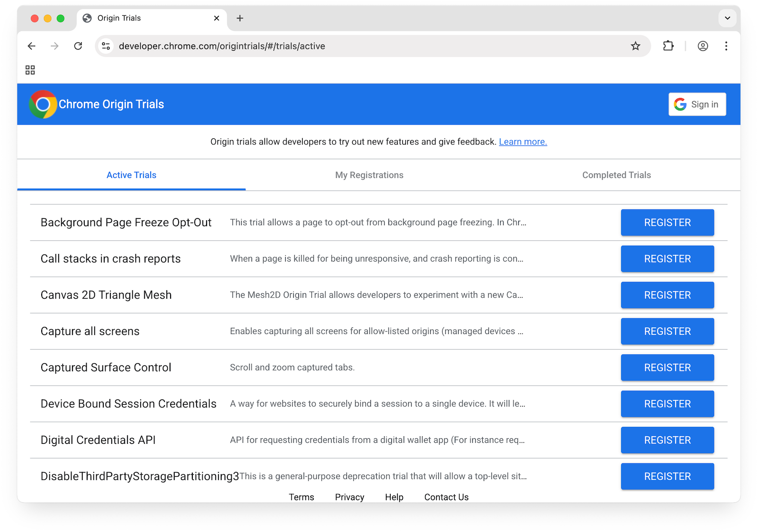Click the Chrome logo in header
The height and width of the screenshot is (532, 758).
(x=43, y=104)
